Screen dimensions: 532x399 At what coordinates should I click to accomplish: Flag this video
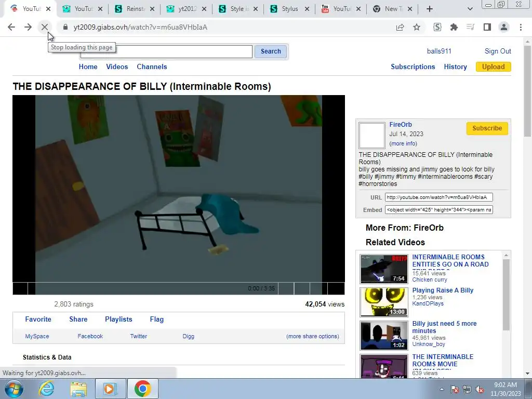(157, 320)
